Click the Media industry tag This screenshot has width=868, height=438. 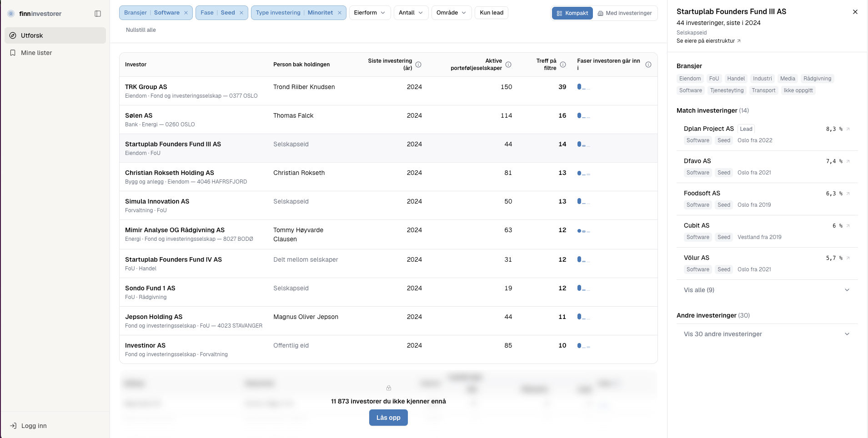[x=788, y=79]
